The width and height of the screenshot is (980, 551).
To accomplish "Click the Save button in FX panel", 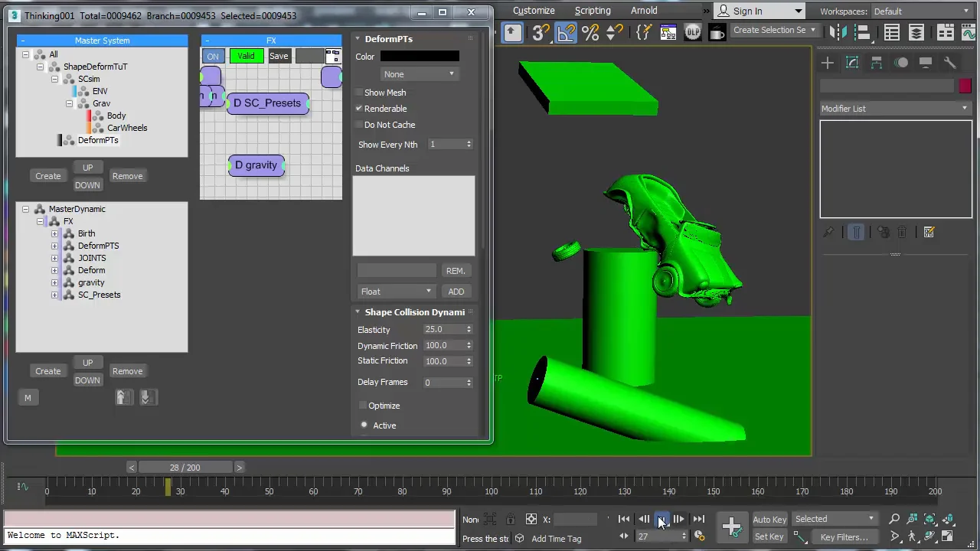I will [279, 56].
